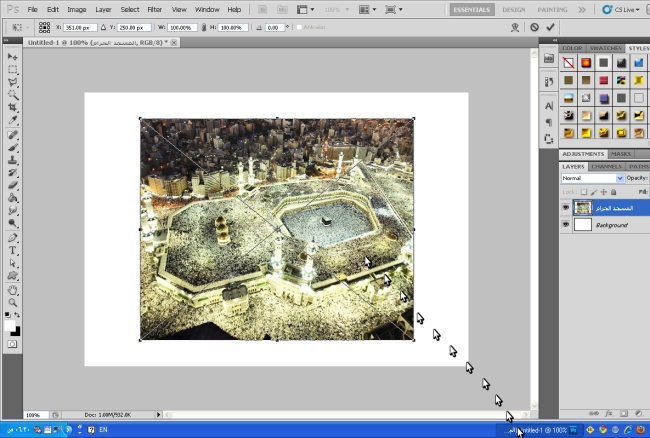
Task: Click the Essentials workspace button
Action: tap(472, 10)
